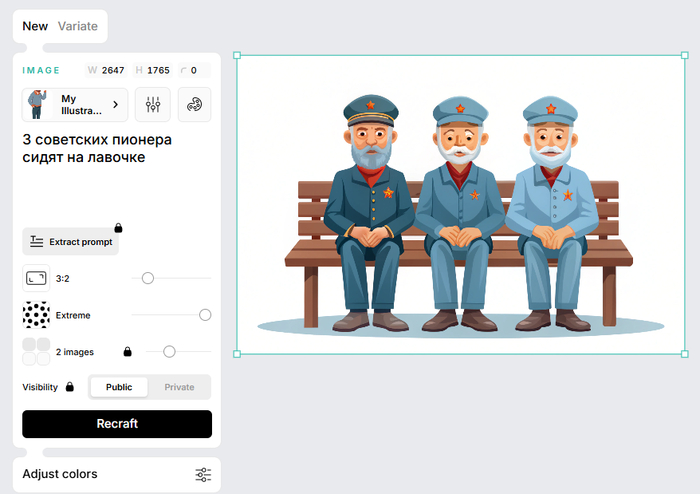Set visibility to Public
The height and width of the screenshot is (494, 700).
(119, 387)
